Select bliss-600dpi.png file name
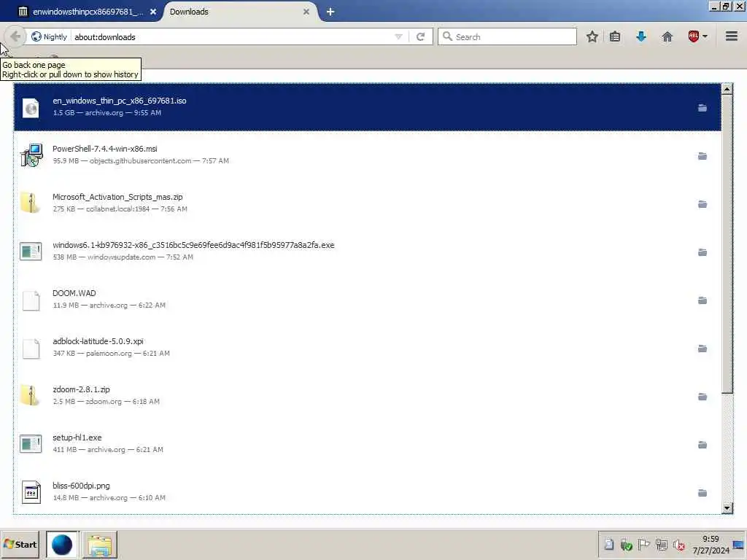The height and width of the screenshot is (560, 747). (x=81, y=486)
